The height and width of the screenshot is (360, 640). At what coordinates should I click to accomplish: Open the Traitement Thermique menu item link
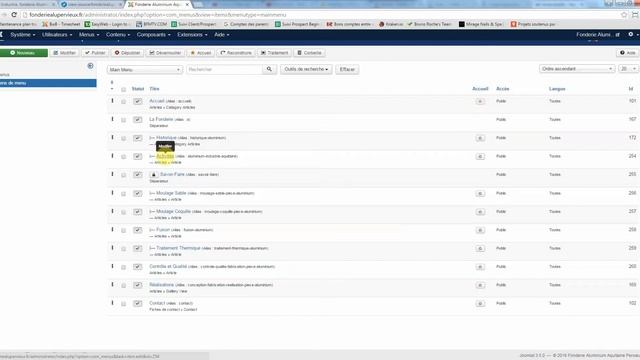178,248
